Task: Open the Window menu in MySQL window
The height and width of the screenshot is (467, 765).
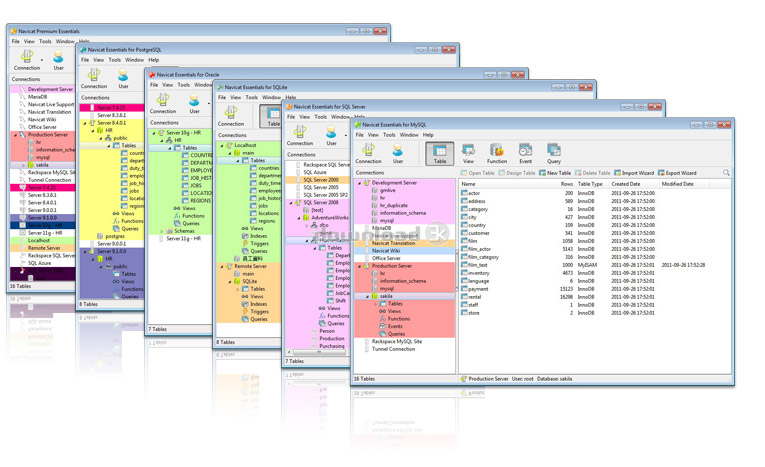Action: click(409, 134)
